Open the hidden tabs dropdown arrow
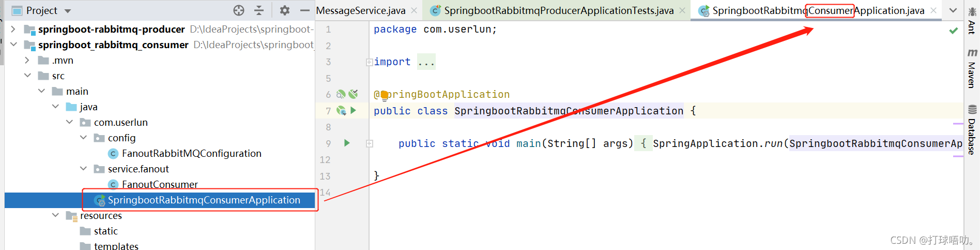The height and width of the screenshot is (250, 980). [x=953, y=10]
